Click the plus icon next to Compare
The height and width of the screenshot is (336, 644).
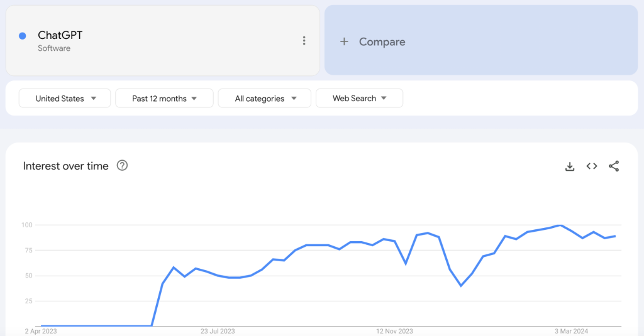344,41
